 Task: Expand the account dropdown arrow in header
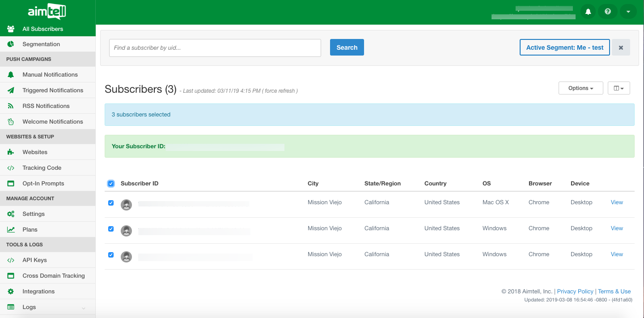(x=628, y=12)
